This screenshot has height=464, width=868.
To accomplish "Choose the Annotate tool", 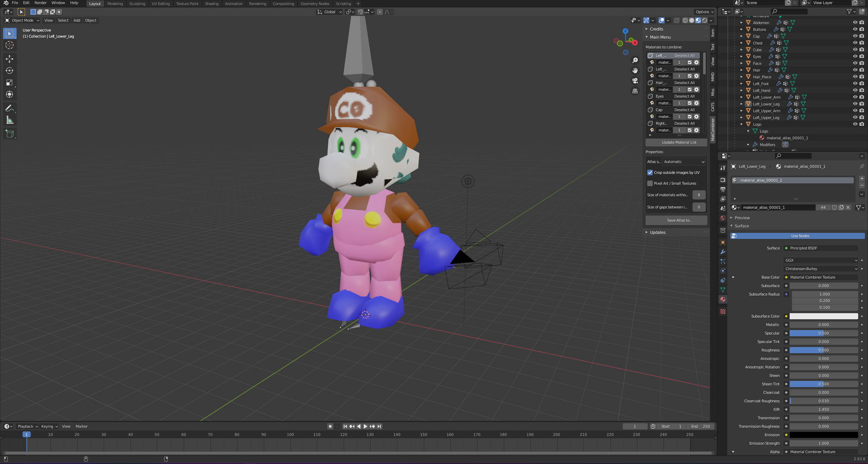I will click(x=9, y=108).
